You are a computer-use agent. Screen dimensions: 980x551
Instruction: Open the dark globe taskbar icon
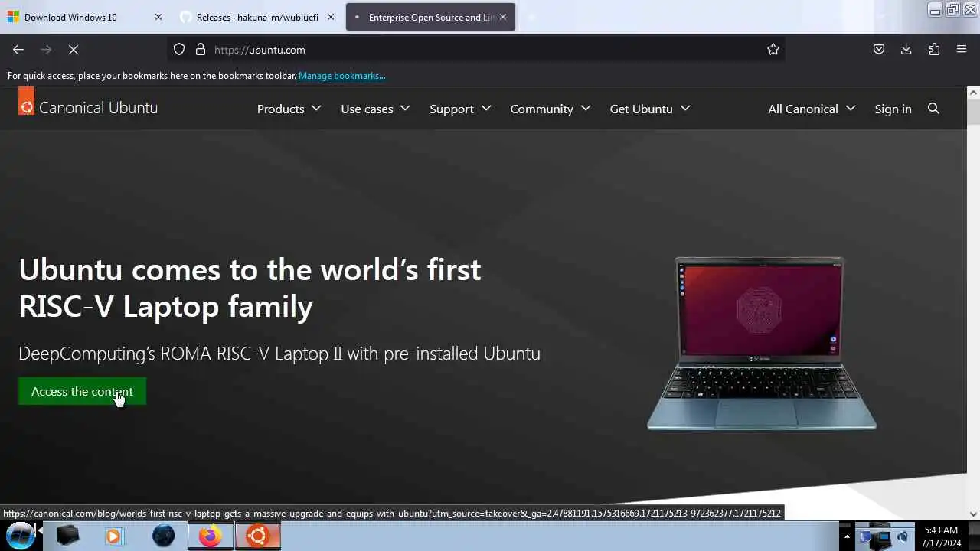point(163,536)
